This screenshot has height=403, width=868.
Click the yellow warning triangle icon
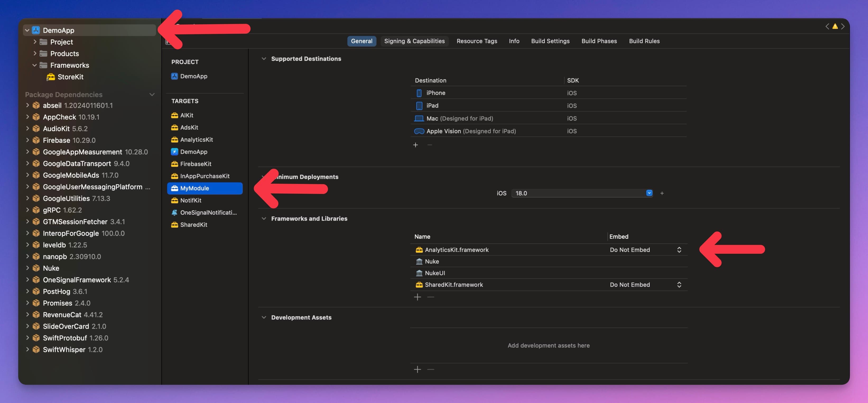[835, 26]
